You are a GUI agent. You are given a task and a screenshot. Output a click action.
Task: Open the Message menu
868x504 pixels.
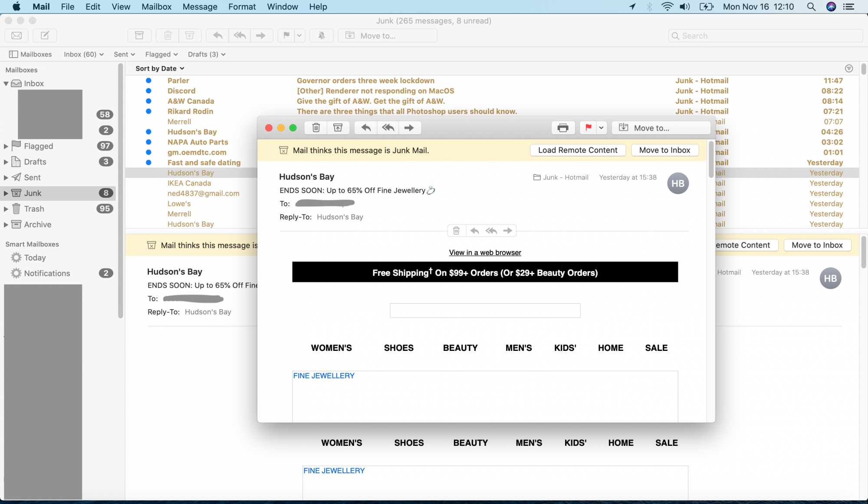click(x=200, y=7)
